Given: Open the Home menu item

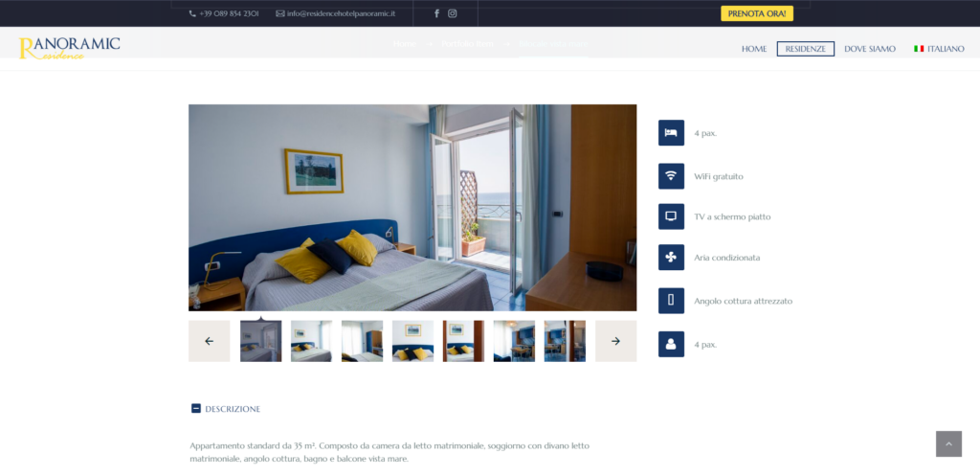Looking at the screenshot, I should pyautogui.click(x=753, y=49).
